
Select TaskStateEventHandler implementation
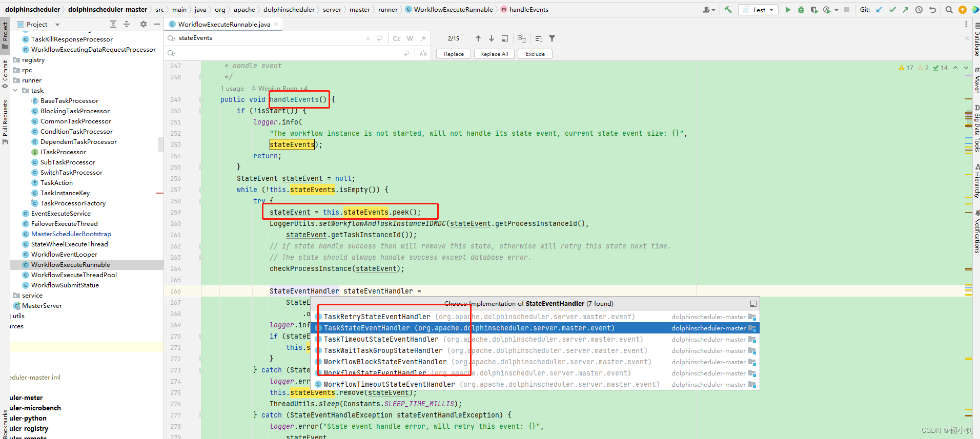(x=535, y=328)
